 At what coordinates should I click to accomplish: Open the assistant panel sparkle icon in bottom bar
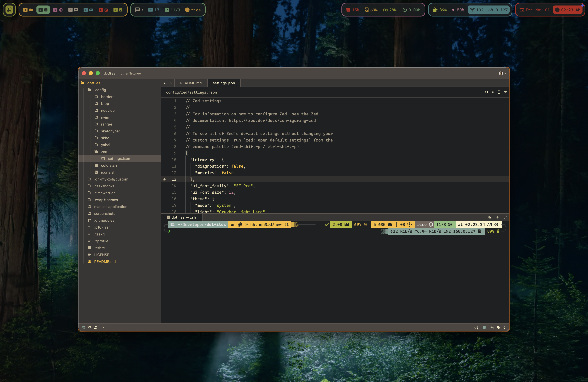click(492, 327)
